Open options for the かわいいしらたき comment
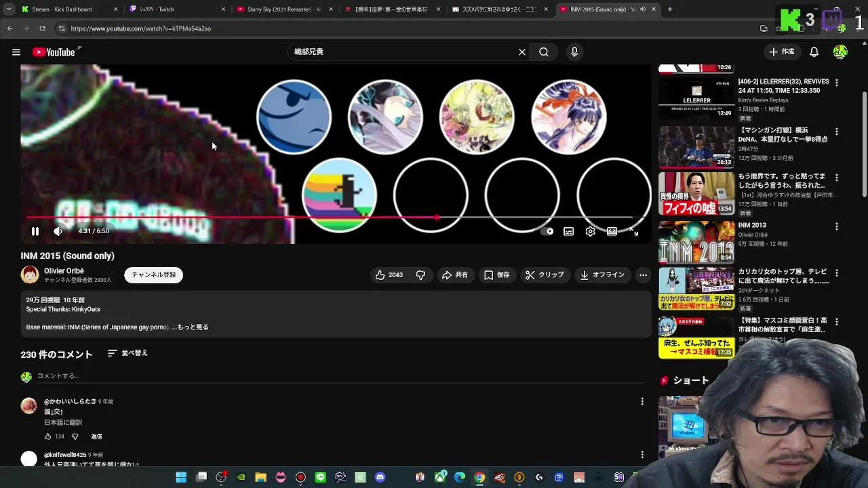Image resolution: width=868 pixels, height=488 pixels. (642, 402)
